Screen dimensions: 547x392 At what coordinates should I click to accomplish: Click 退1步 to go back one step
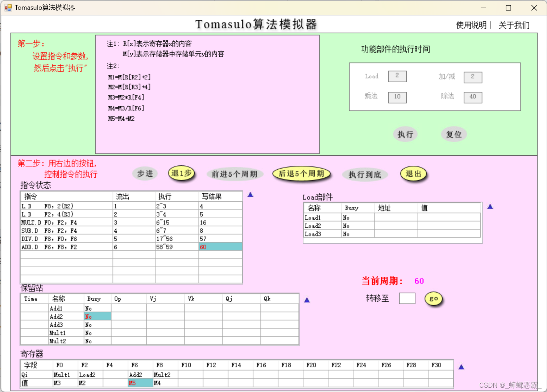[x=181, y=173]
